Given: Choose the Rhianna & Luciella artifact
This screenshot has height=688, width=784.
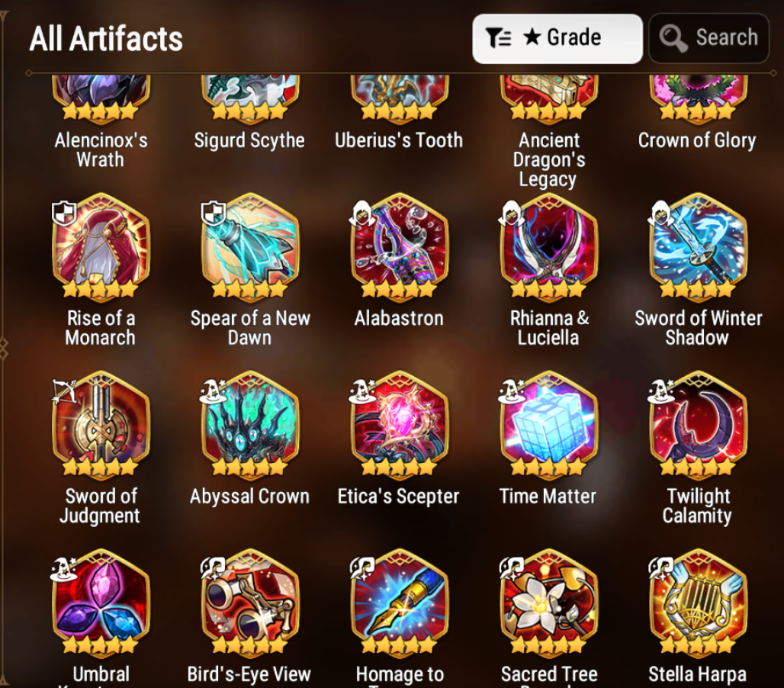Looking at the screenshot, I should click(x=548, y=247).
